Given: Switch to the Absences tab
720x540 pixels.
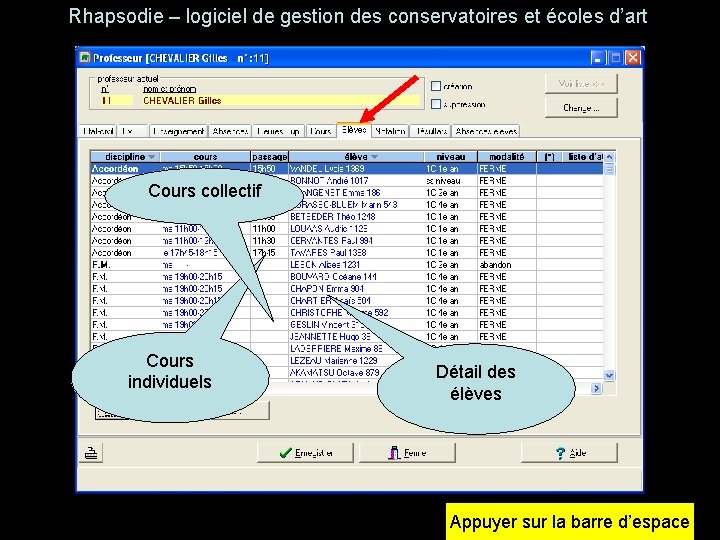Looking at the screenshot, I should 231,131.
